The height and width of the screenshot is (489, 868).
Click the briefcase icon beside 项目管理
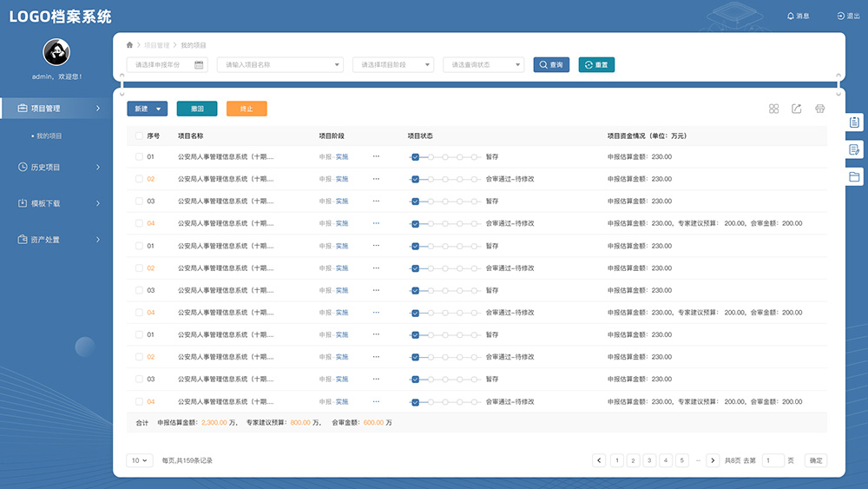[x=23, y=108]
